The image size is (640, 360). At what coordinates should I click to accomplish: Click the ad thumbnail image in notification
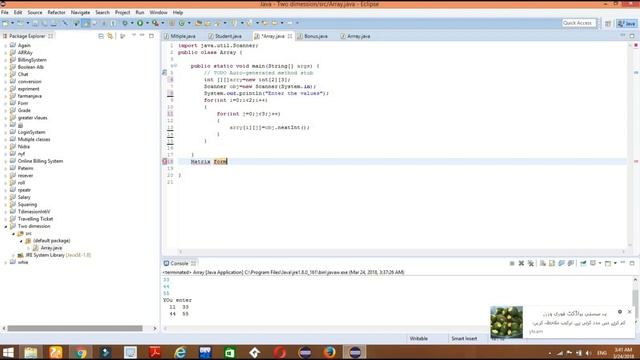(507, 322)
